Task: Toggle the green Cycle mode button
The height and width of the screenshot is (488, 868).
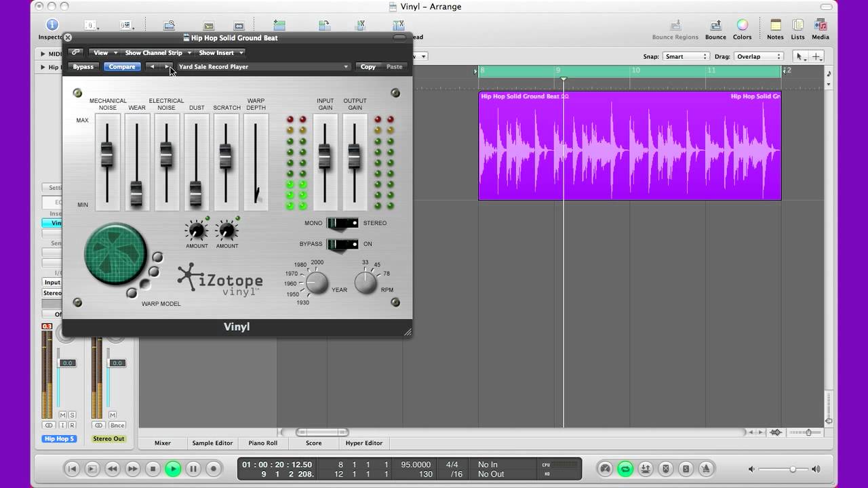Action: 626,468
